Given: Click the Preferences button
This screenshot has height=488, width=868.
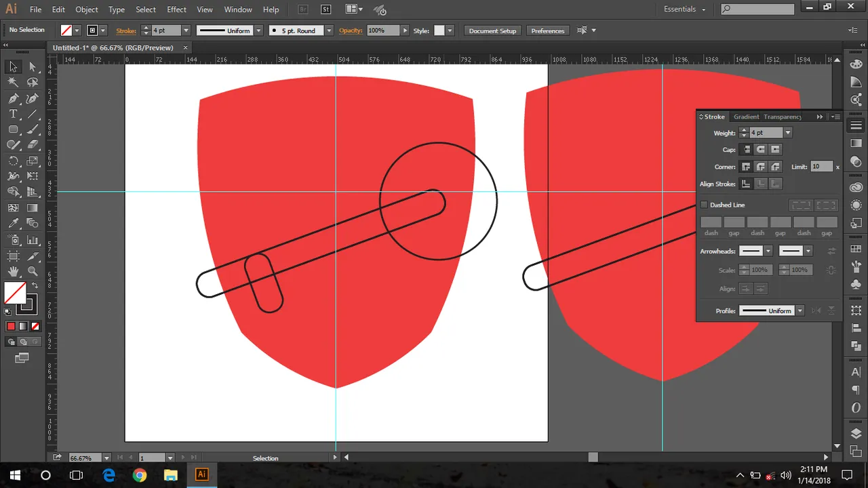Looking at the screenshot, I should [548, 30].
